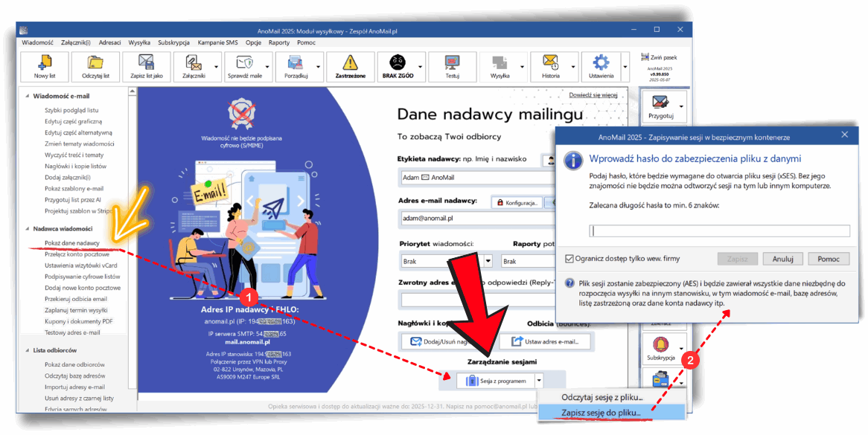The height and width of the screenshot is (435, 868).
Task: Open the Subskrypcja menu
Action: (x=173, y=42)
